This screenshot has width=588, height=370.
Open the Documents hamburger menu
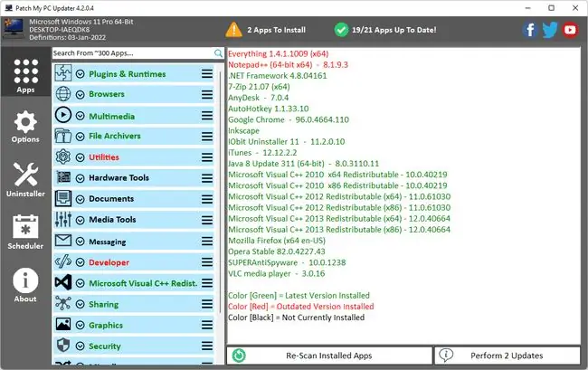(x=207, y=199)
